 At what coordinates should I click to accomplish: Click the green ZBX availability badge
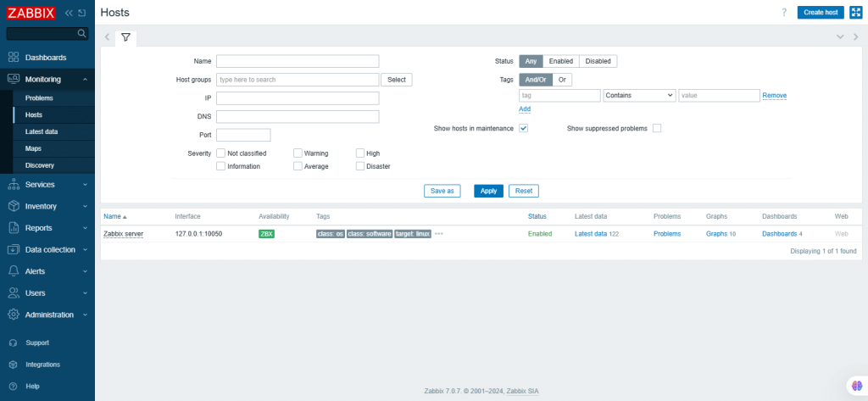click(266, 234)
